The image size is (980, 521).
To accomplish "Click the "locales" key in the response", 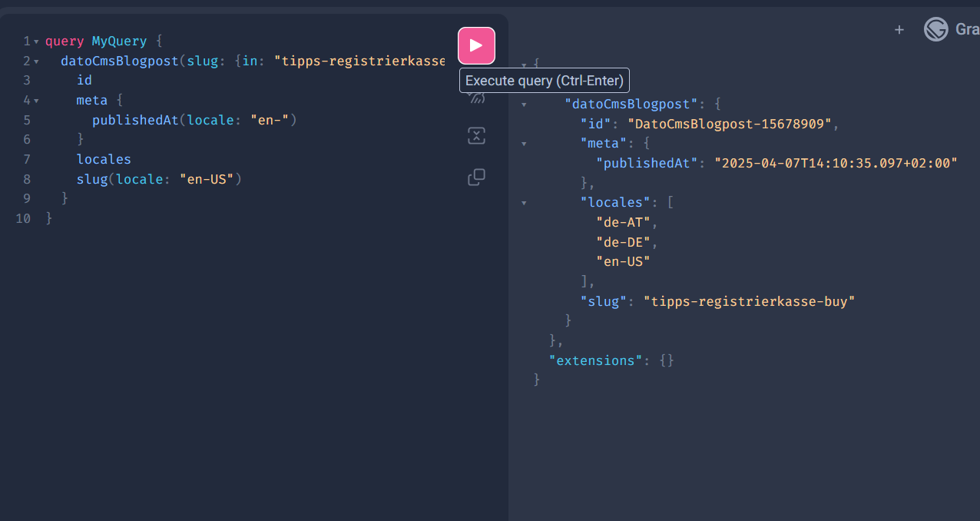I will click(x=616, y=202).
